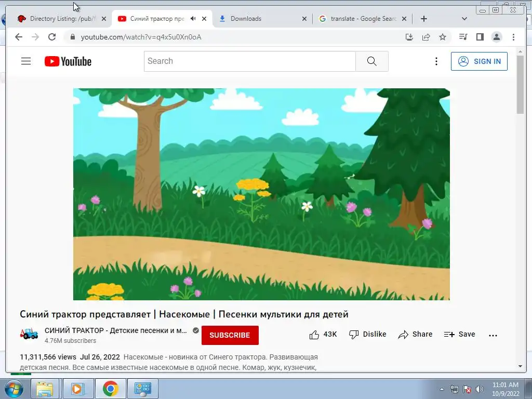Toggle Chrome side panel
The image size is (532, 399).
click(480, 37)
